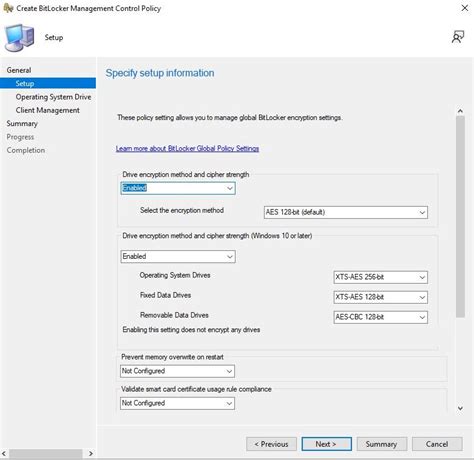Click the Next button

pyautogui.click(x=326, y=444)
